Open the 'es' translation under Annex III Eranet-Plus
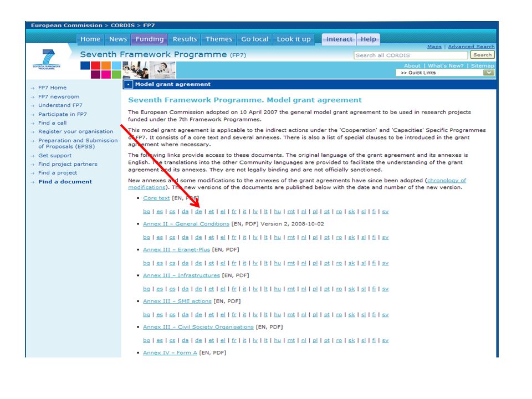 point(160,263)
